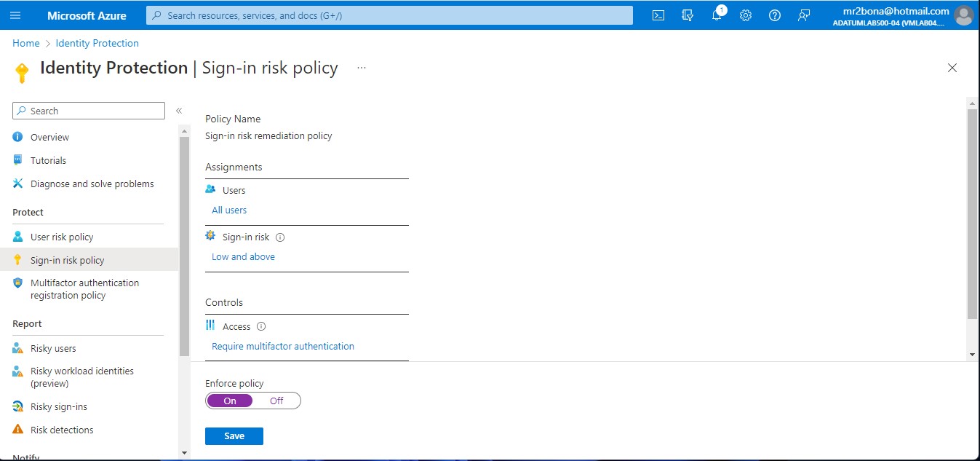
Task: Open the User risk policy page
Action: point(61,236)
